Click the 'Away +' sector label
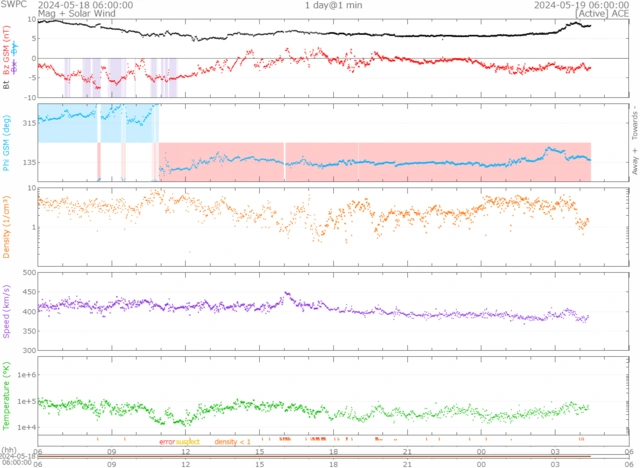 point(633,164)
